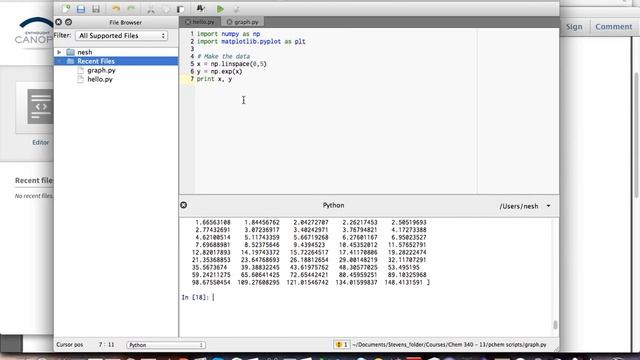Open hello.py from recent files

click(x=100, y=79)
